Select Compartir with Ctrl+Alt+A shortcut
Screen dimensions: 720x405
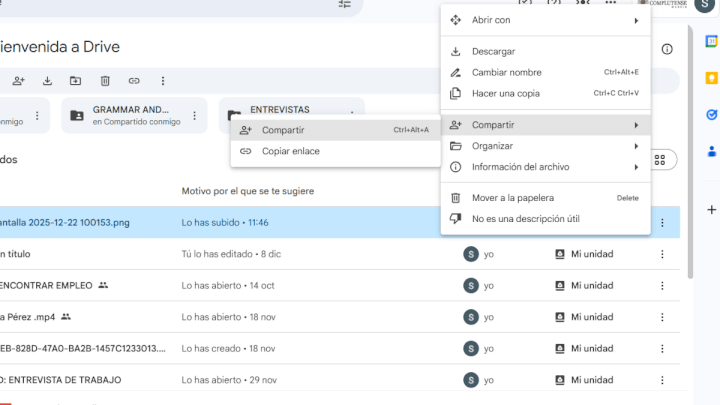point(336,130)
